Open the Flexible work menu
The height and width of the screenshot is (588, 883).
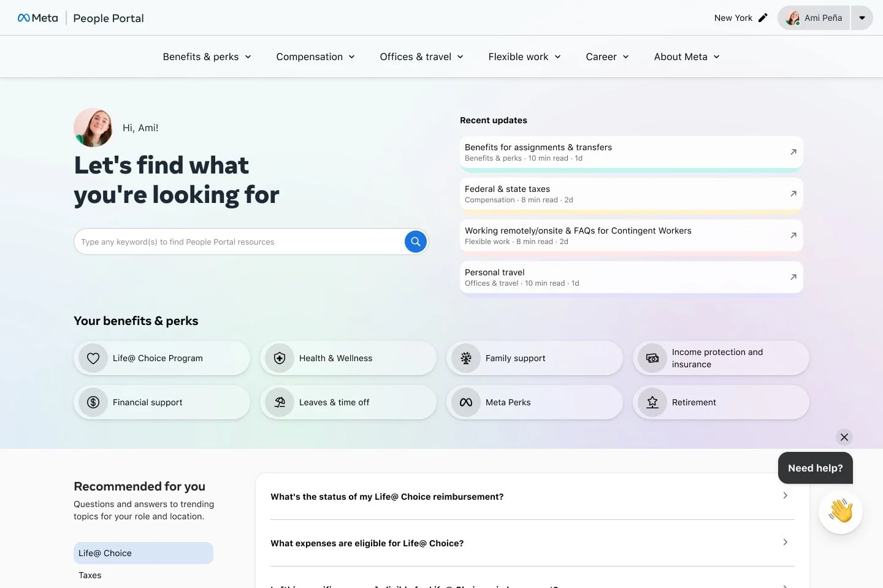[524, 56]
